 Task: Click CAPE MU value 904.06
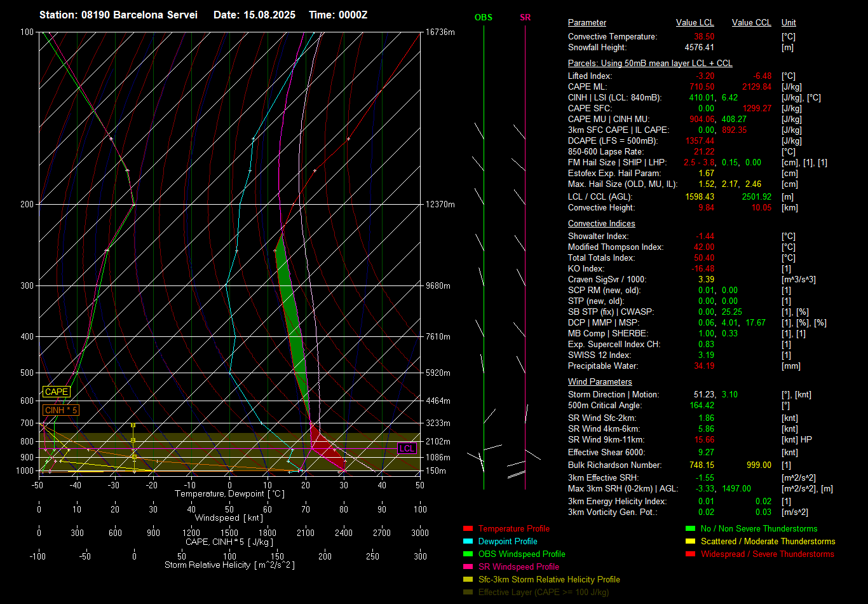pyautogui.click(x=702, y=119)
